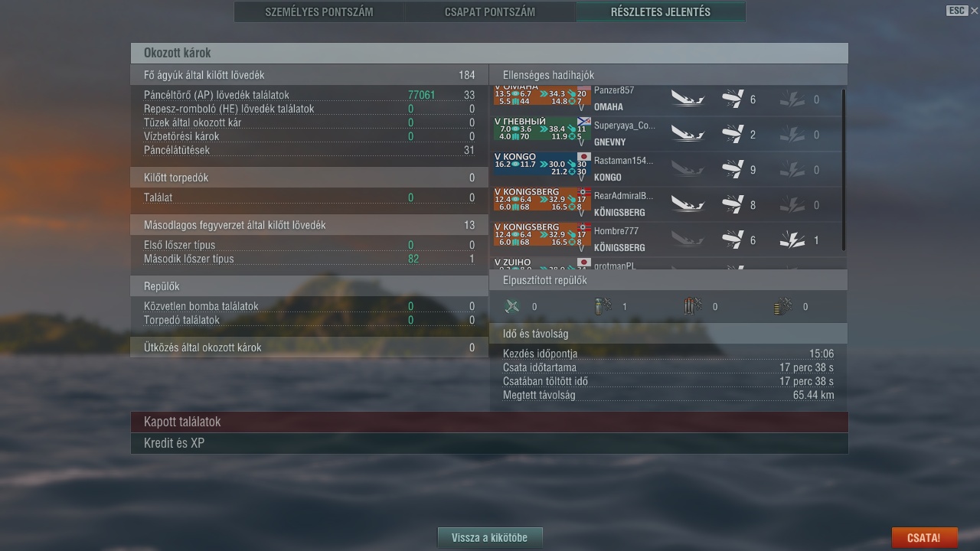Switch to Személyes pontszám tab

[x=318, y=11]
